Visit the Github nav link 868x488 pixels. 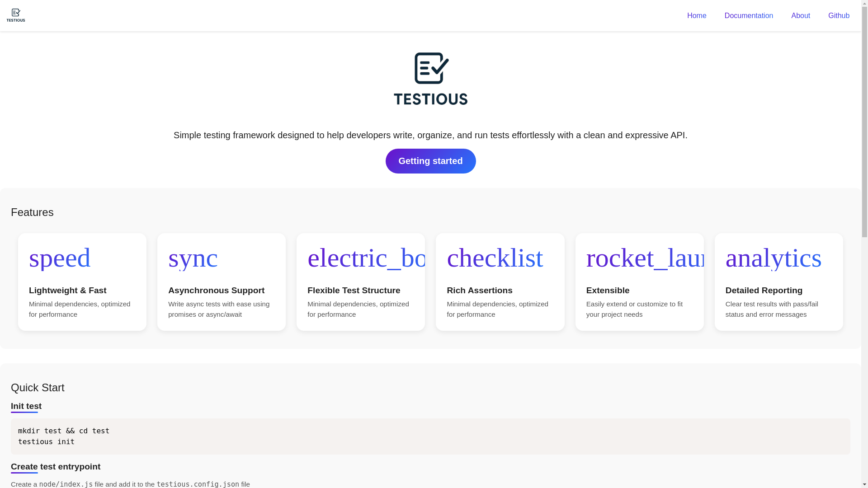click(x=839, y=16)
